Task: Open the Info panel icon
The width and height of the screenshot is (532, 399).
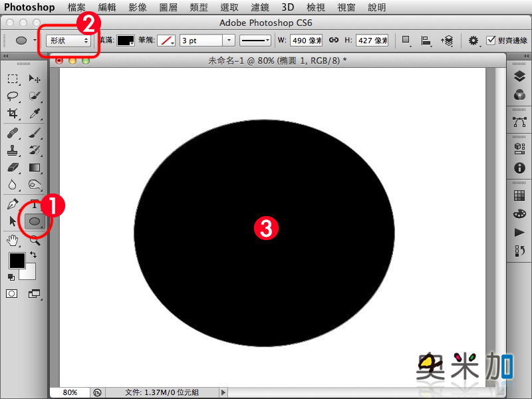Action: (519, 168)
